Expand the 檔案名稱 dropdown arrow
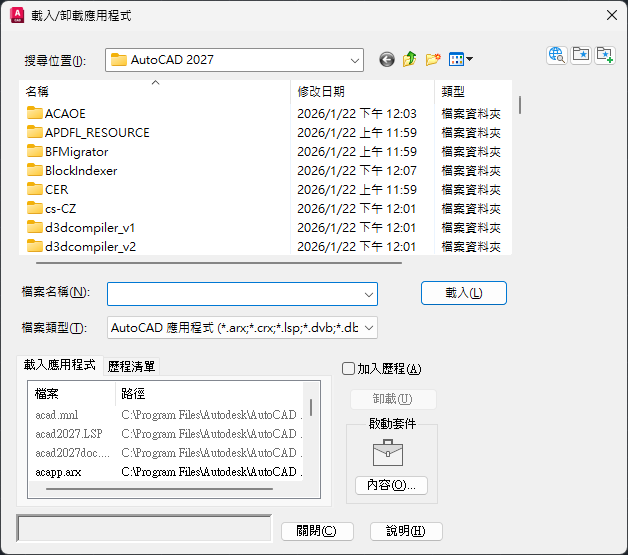Viewport: 628px width, 555px height. click(369, 294)
